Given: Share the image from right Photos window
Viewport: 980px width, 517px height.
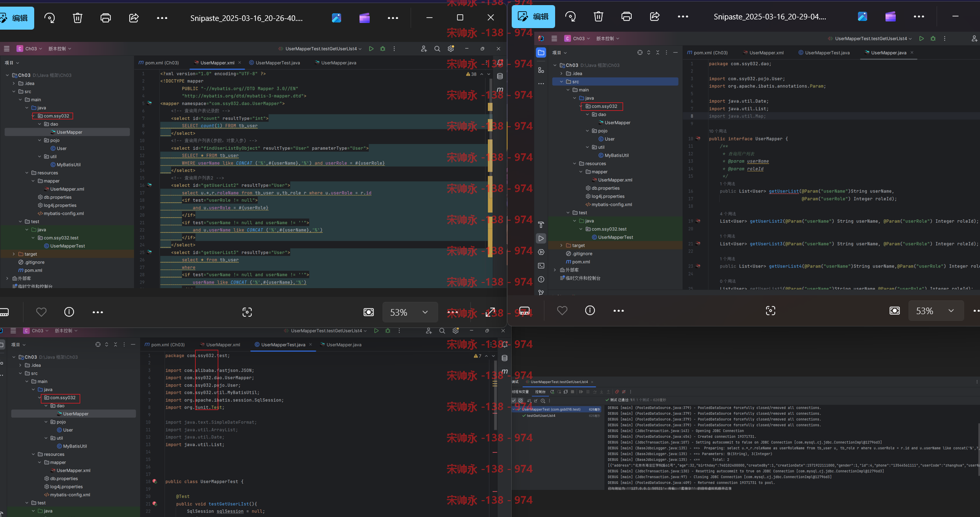Looking at the screenshot, I should click(655, 17).
